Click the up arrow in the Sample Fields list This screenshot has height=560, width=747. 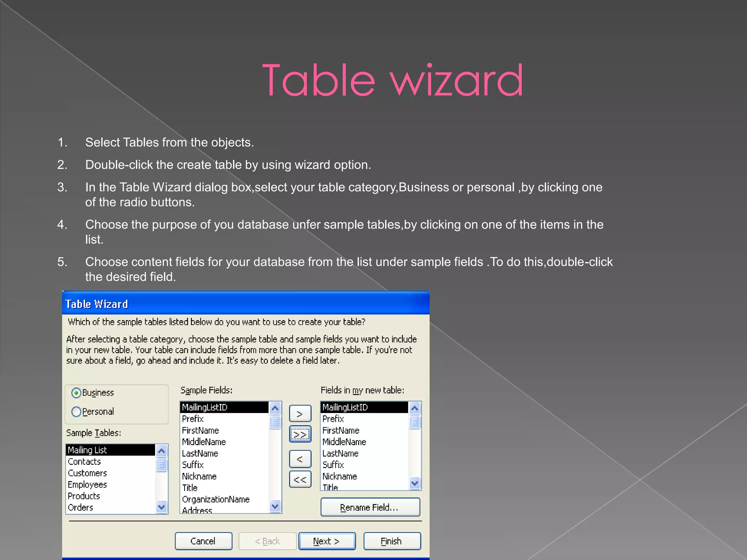275,408
